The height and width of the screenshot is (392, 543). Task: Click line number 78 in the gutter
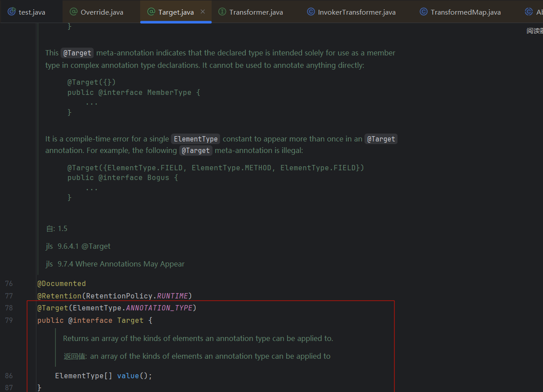coord(9,308)
